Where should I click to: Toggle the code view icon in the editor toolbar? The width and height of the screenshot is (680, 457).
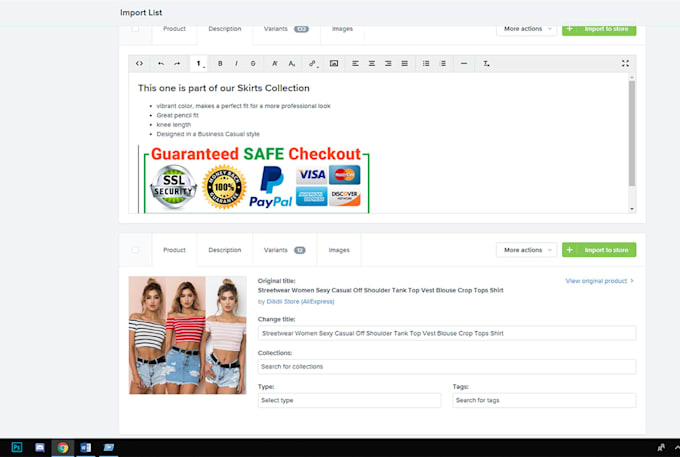coord(140,63)
